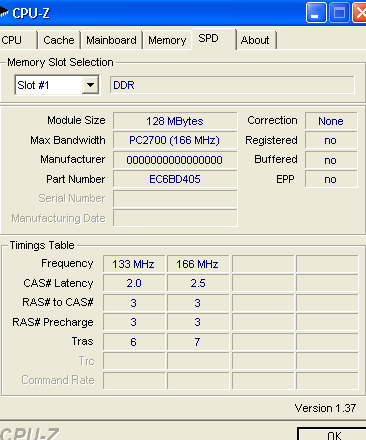Click the RAS# to CAS# 3 under 133 MHz
The width and height of the screenshot is (366, 440).
(x=134, y=303)
